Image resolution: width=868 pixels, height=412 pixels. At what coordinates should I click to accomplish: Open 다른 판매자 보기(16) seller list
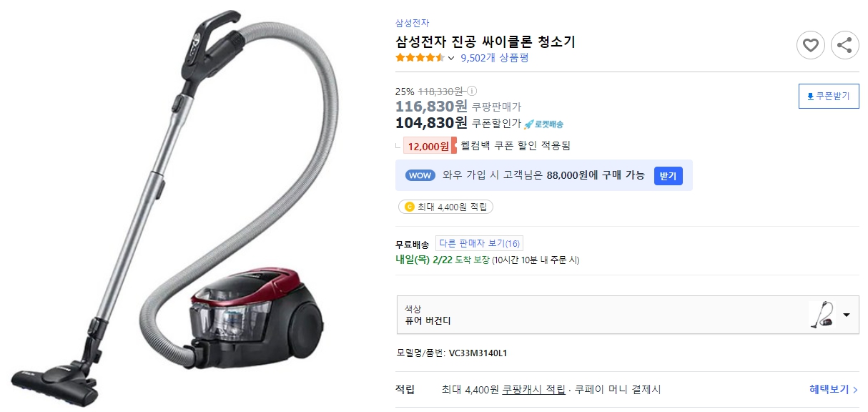[x=479, y=242]
